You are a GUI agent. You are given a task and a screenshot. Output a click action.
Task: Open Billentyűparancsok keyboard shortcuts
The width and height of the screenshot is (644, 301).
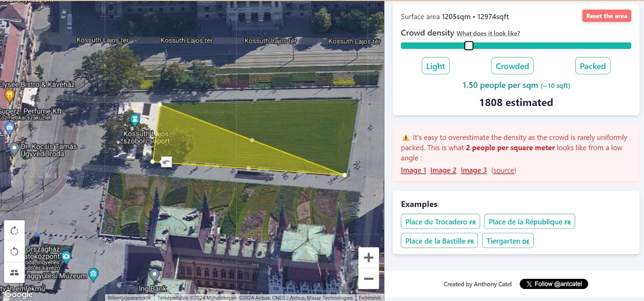(129, 298)
